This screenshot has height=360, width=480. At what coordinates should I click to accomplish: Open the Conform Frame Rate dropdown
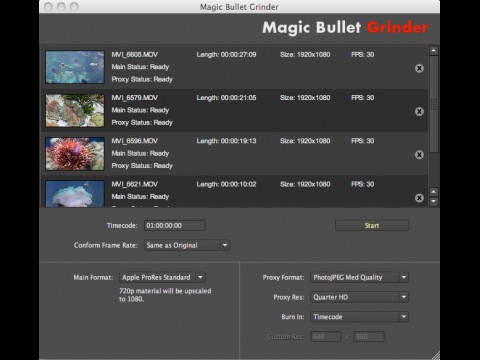point(187,245)
